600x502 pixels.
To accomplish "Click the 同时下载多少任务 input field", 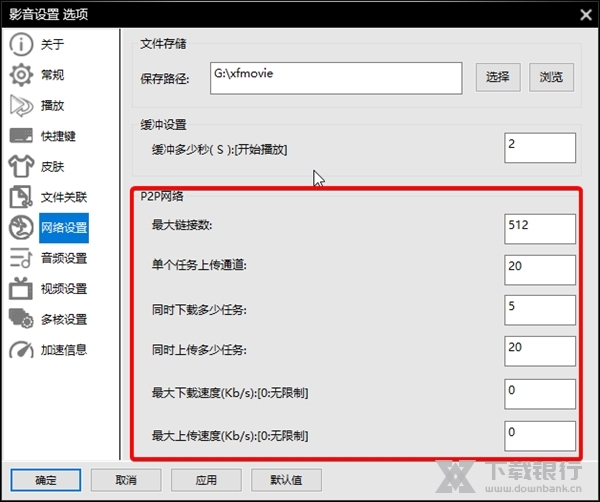I will 540,310.
